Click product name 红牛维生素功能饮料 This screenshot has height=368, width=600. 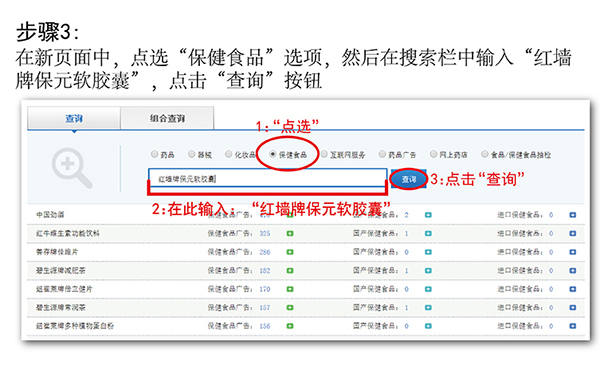point(68,233)
